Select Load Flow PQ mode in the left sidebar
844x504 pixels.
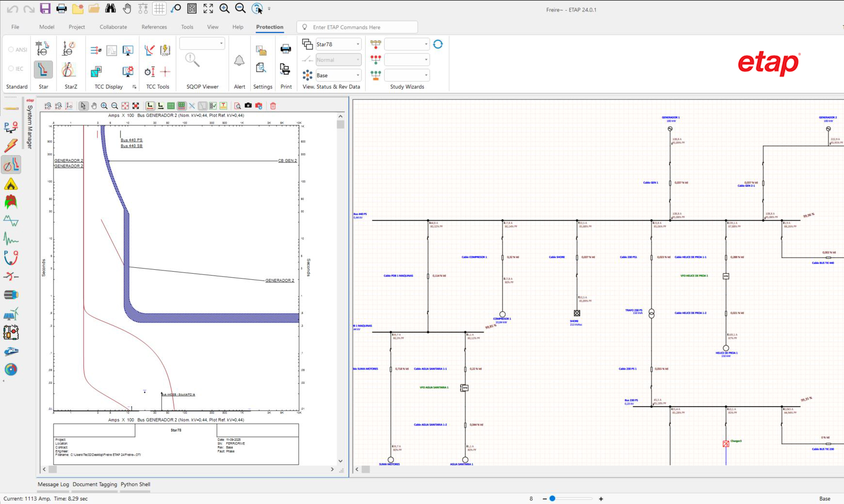coord(11,127)
